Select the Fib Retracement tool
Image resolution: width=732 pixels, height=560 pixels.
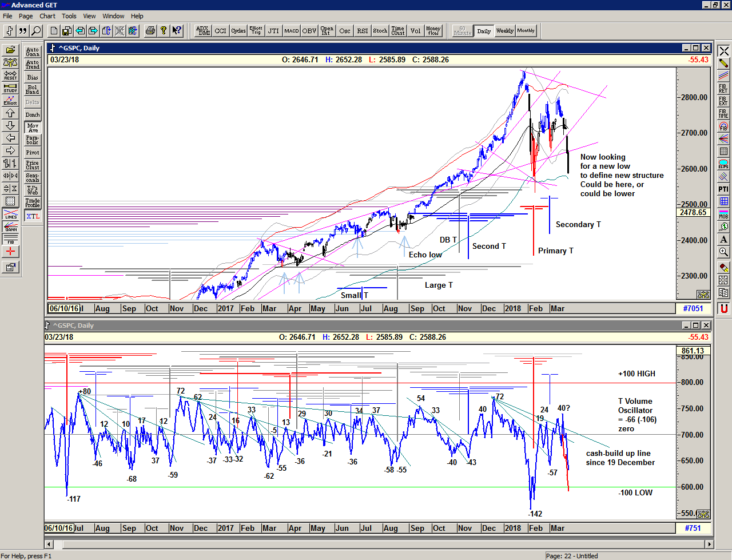pyautogui.click(x=723, y=88)
